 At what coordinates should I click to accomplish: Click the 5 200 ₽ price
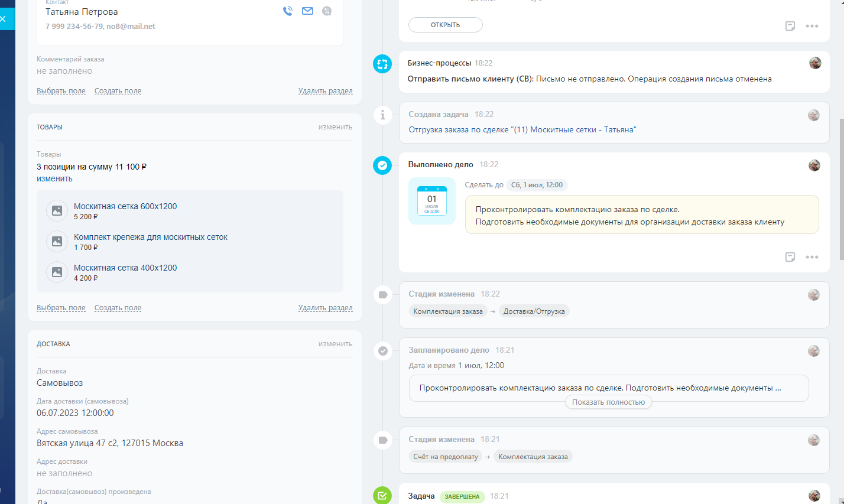tap(86, 217)
